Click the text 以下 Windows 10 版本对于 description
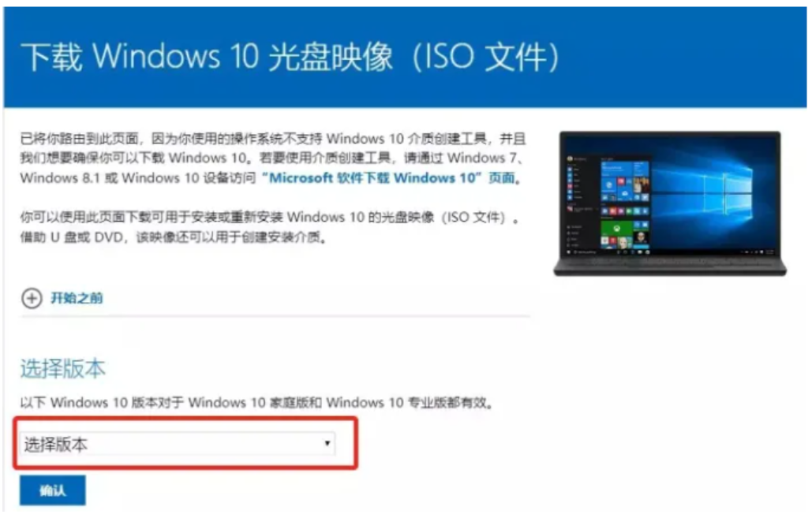The image size is (812, 518). [x=256, y=403]
